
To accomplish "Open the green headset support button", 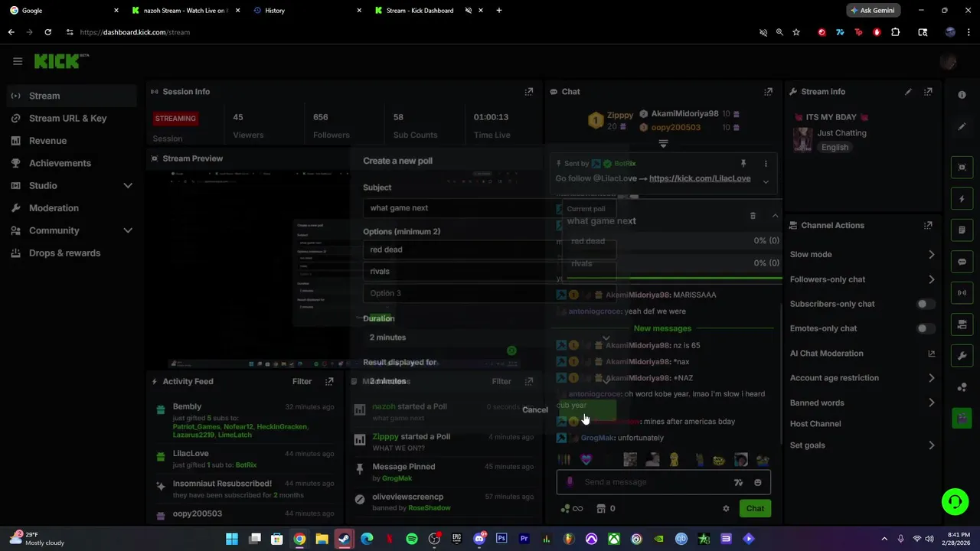I will 955,502.
